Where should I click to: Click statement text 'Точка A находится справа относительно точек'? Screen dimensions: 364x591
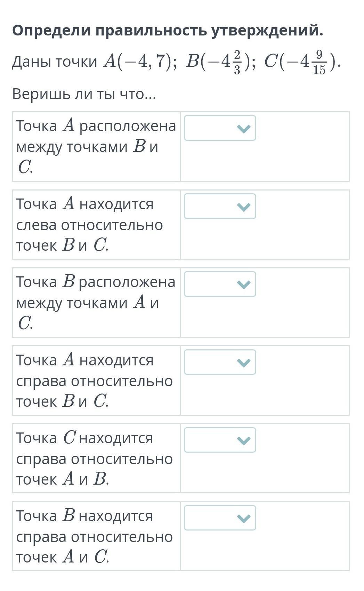(94, 381)
